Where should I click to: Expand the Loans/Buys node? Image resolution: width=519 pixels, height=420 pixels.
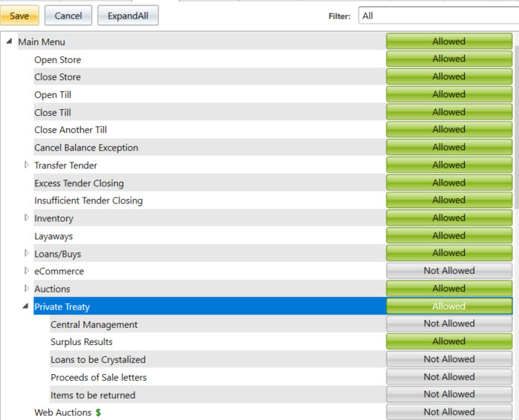[x=27, y=253]
